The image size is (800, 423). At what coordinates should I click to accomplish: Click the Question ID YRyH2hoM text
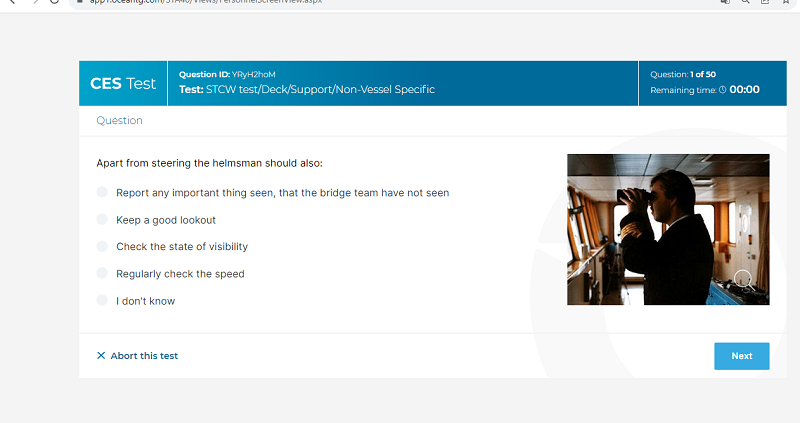coord(227,74)
